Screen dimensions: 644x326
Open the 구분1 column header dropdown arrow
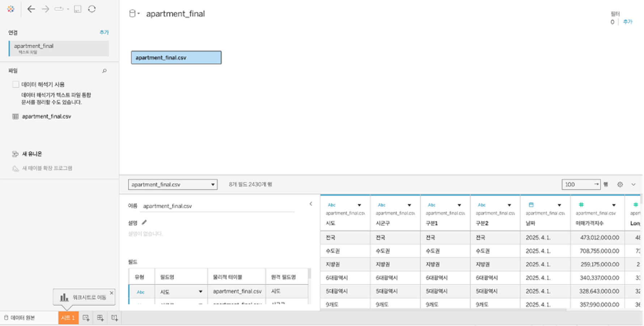tap(459, 205)
